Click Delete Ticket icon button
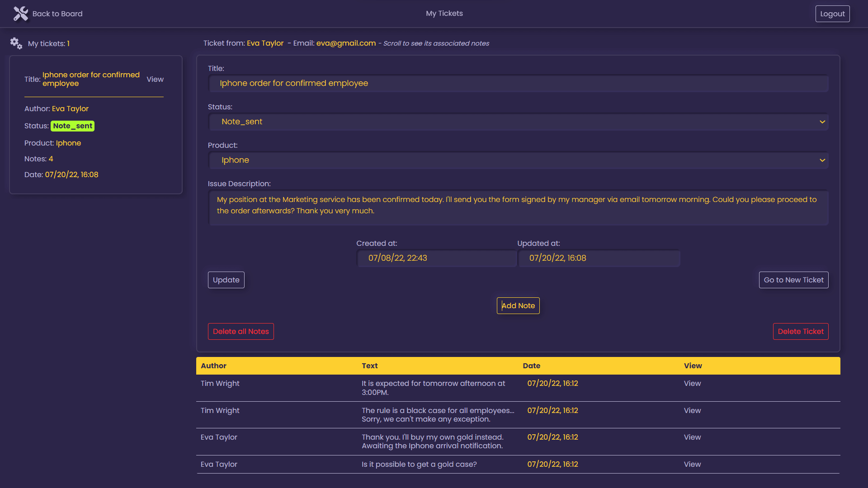This screenshot has width=868, height=488. point(800,331)
